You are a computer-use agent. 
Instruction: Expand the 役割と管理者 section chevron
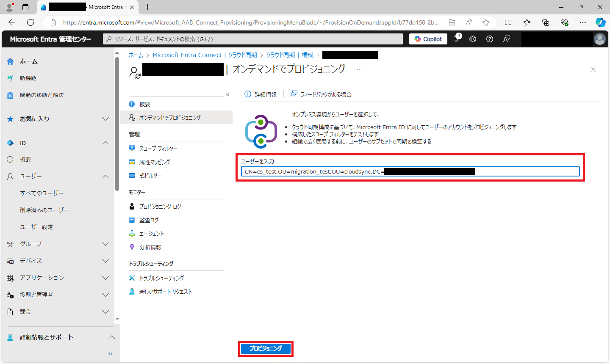(105, 295)
